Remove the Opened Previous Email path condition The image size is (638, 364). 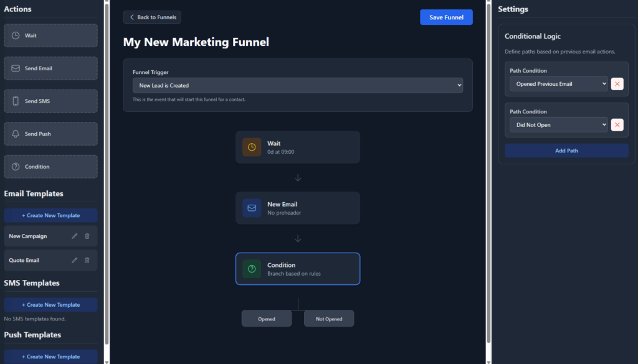coord(617,84)
